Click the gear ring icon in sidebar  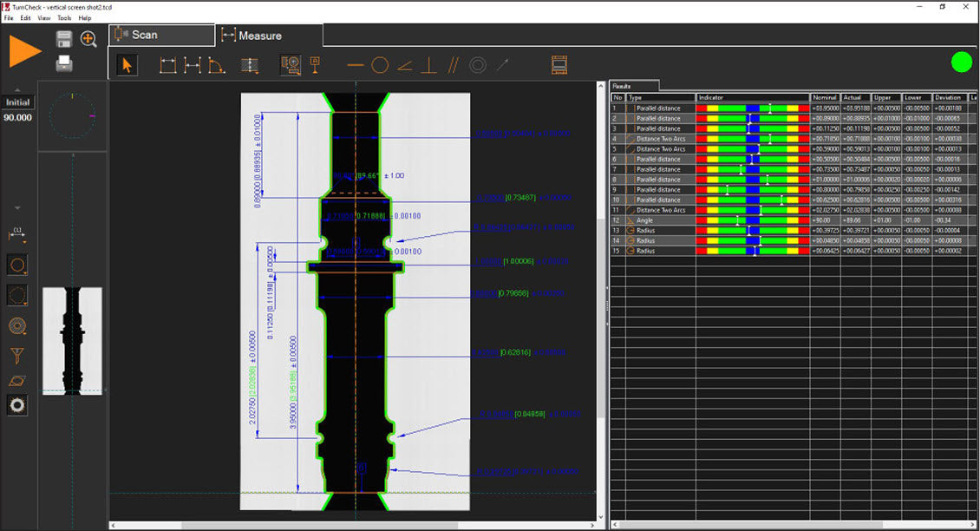tap(16, 405)
